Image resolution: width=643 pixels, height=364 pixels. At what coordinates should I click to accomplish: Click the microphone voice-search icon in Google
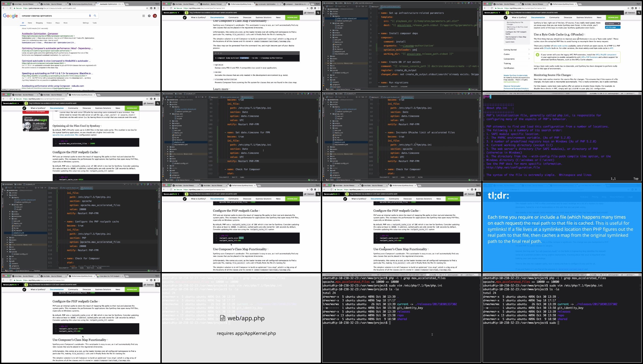[x=90, y=16]
